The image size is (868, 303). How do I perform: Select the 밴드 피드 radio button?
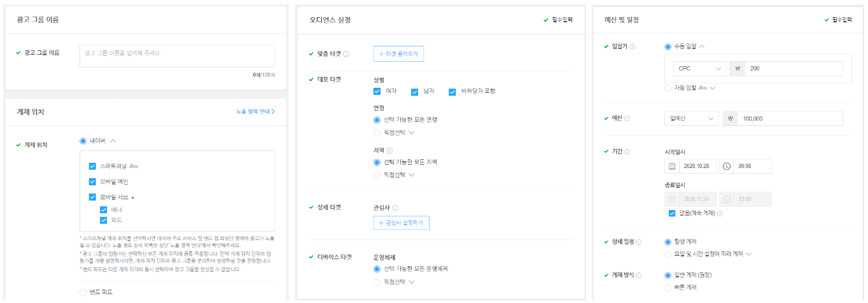[x=83, y=292]
